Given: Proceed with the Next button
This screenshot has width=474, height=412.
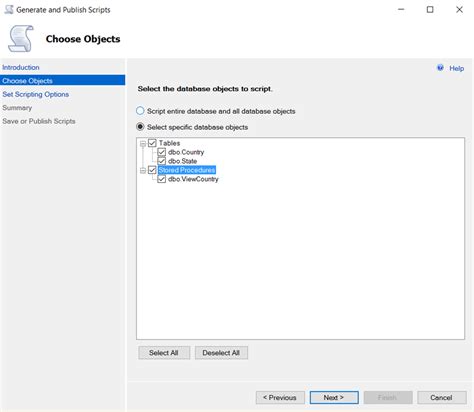Looking at the screenshot, I should 334,398.
